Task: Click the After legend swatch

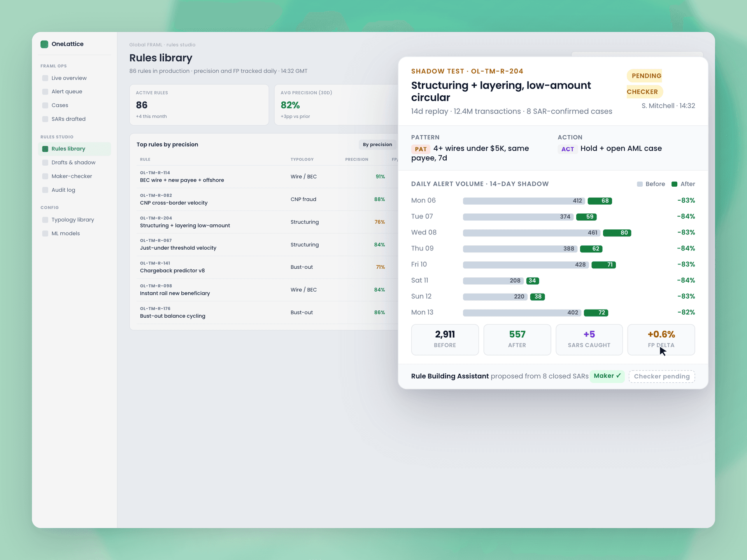Action: (x=675, y=184)
